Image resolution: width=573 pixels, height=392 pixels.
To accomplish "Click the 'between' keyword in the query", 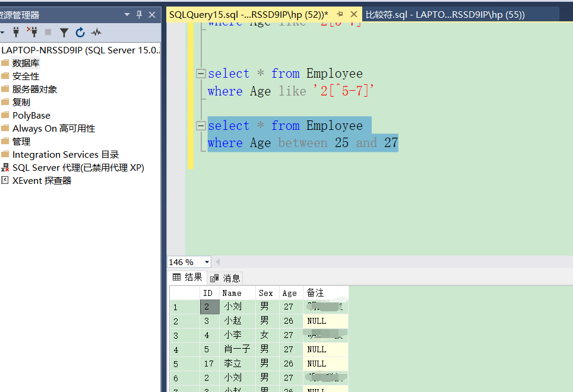I will pos(303,143).
